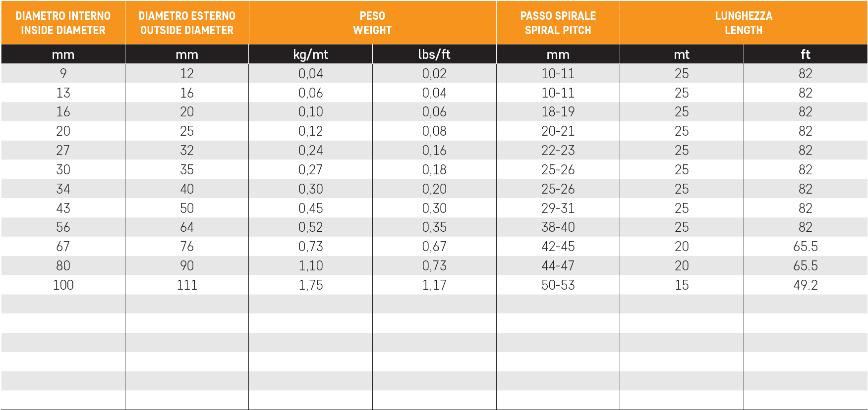Select the 38-40 spiral pitch cell

click(558, 227)
